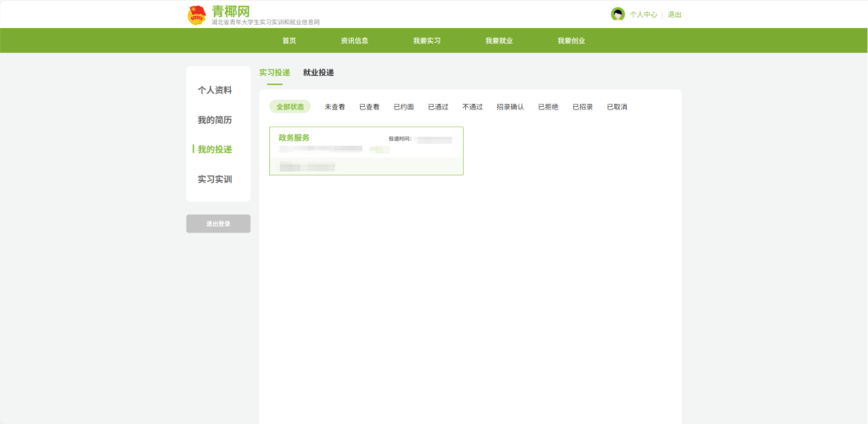Filter by 已查看 status
The image size is (868, 424).
coord(369,107)
